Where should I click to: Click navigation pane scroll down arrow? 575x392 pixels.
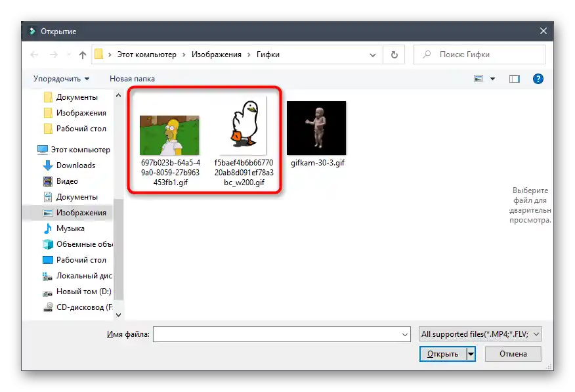click(118, 315)
